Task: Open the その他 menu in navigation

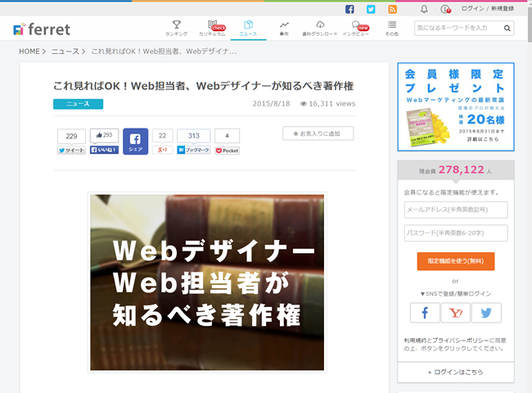Action: [392, 28]
